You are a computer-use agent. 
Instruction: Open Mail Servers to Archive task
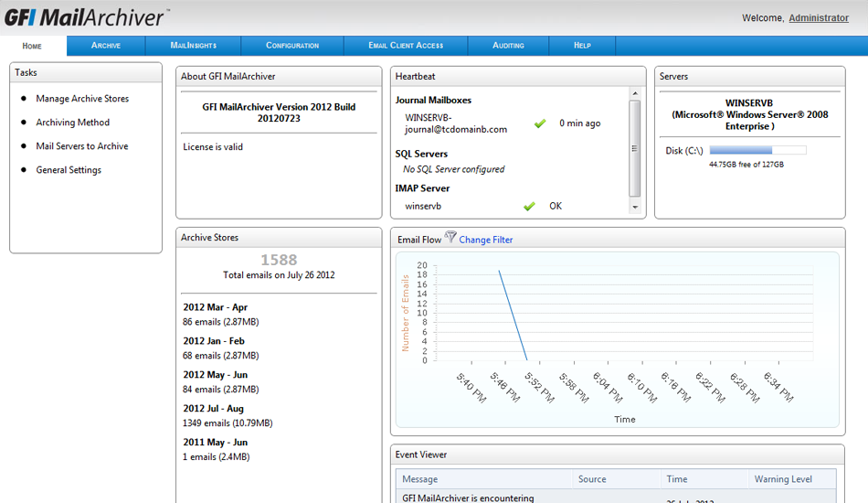click(x=82, y=146)
